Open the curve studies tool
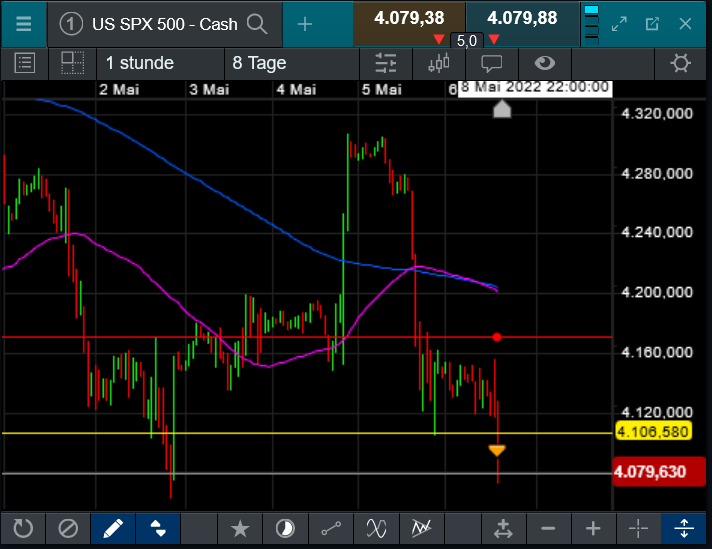 (x=376, y=529)
